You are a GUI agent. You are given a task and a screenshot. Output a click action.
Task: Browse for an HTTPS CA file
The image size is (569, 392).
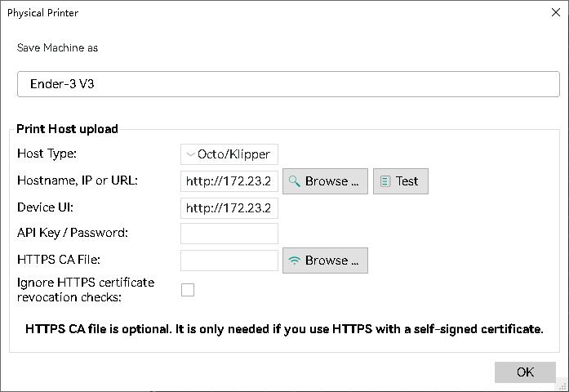[325, 261]
